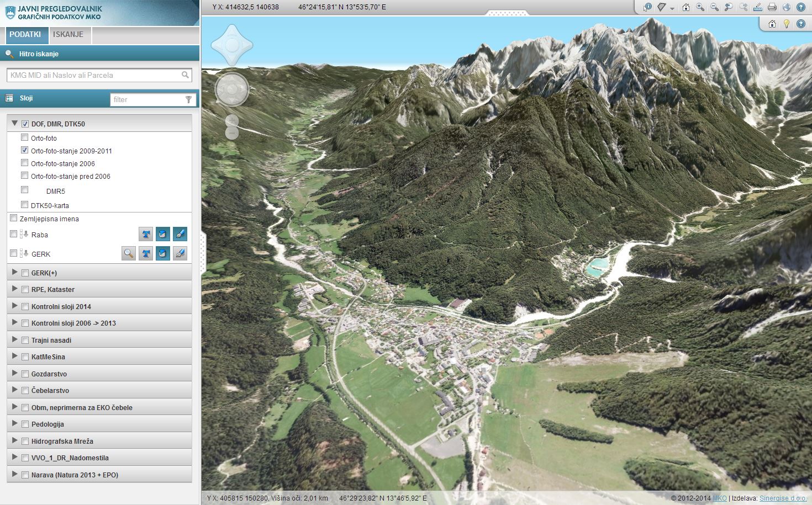Viewport: 812px width, 505px height.
Task: Click the search magnifier in quick search box
Action: point(185,75)
